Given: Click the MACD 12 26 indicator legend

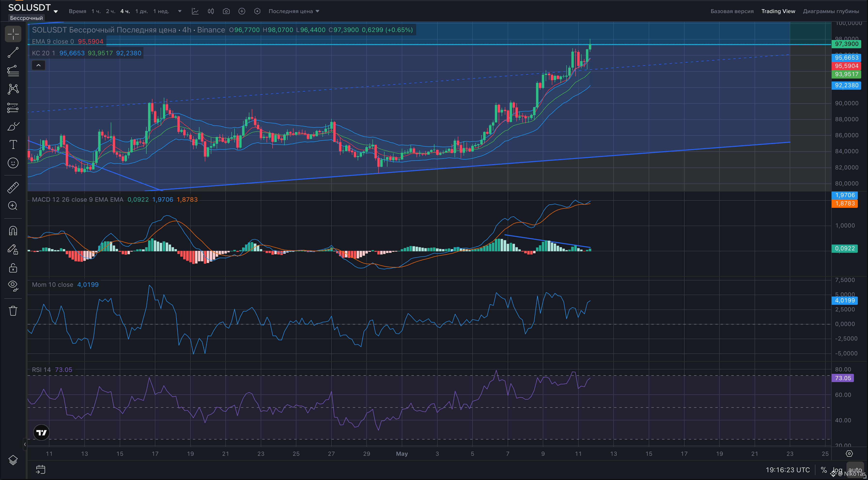Looking at the screenshot, I should point(115,200).
